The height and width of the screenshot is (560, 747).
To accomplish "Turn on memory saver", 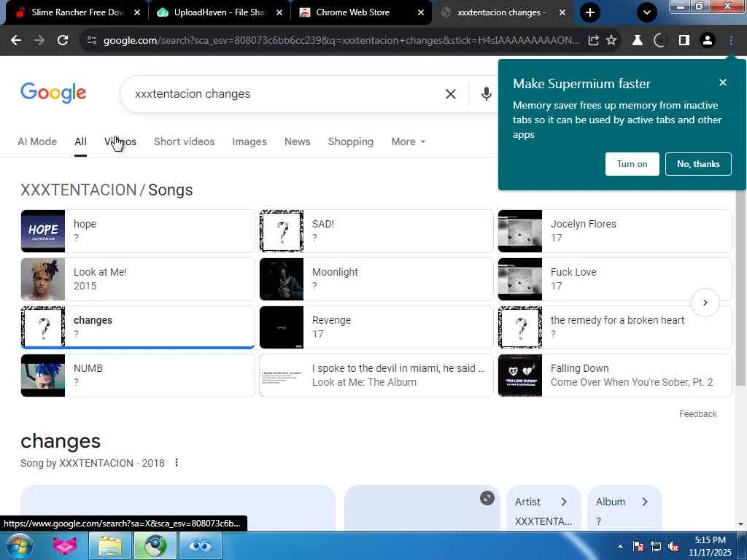I will [x=632, y=164].
